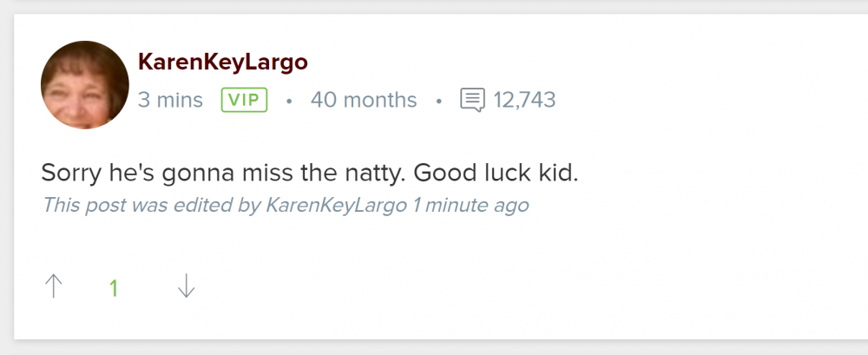Image resolution: width=868 pixels, height=355 pixels.
Task: Click the 12,743 post count number
Action: (524, 100)
